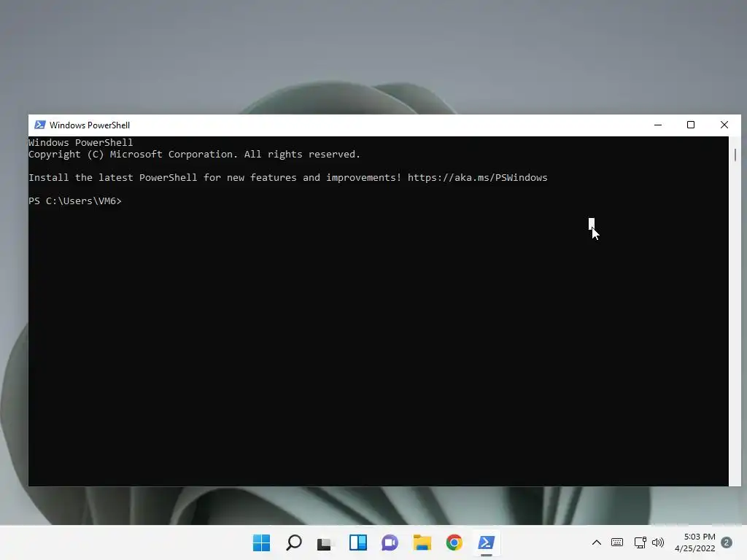This screenshot has height=560, width=747.
Task: Click the PowerShell vertical scrollbar thumb
Action: 735,155
